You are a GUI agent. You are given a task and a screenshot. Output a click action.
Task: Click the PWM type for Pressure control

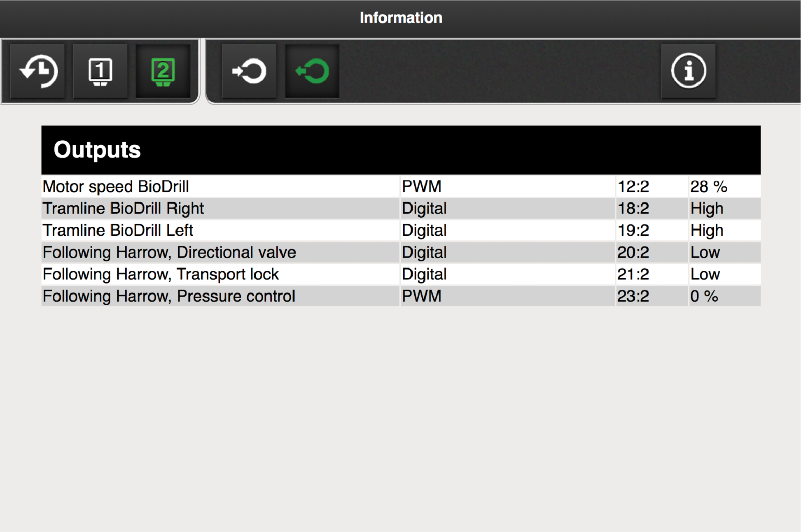[x=421, y=296]
